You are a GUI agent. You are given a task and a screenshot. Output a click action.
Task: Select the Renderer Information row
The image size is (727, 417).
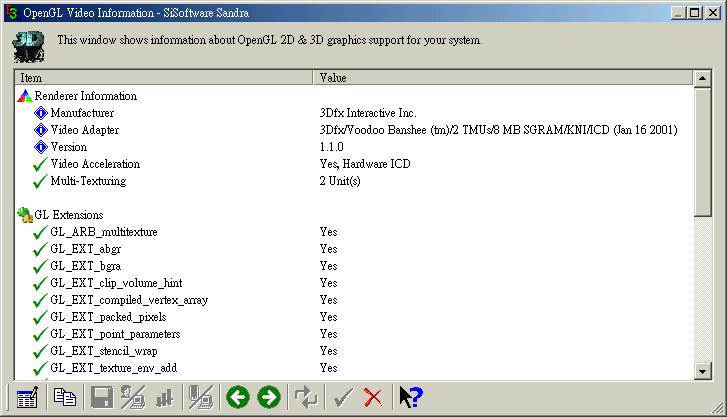(x=86, y=96)
